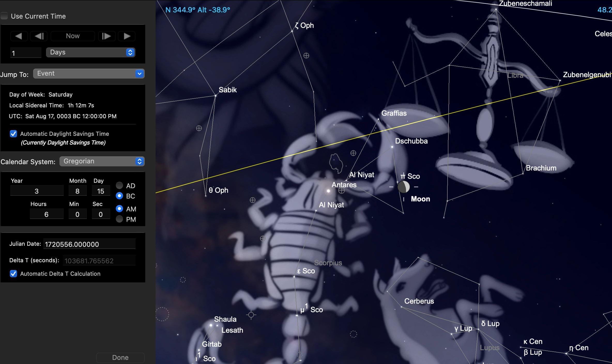Click the Moon in the sky view

tap(403, 187)
